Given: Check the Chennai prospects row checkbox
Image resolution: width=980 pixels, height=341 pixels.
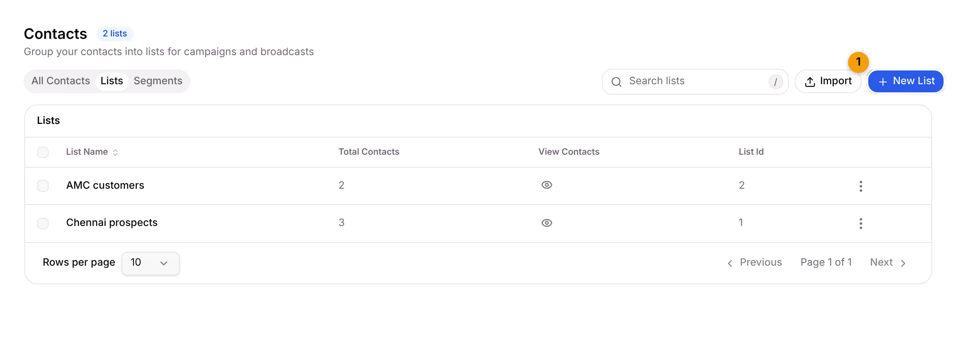Looking at the screenshot, I should click(x=43, y=223).
